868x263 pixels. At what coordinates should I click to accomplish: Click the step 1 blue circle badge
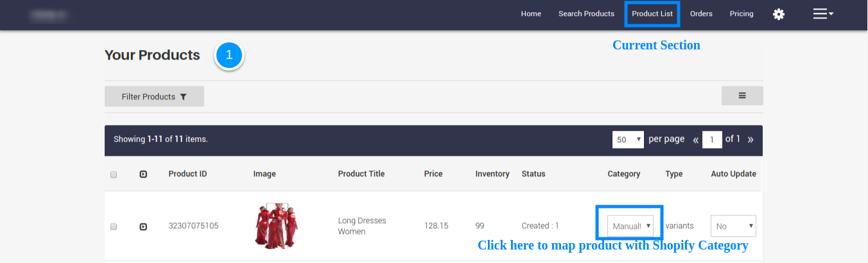229,56
